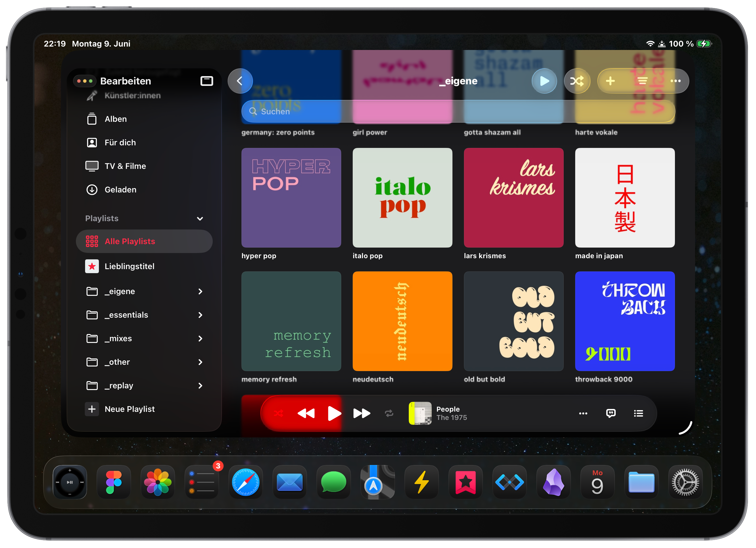The width and height of the screenshot is (756, 548).
Task: Toggle the sidebar layout icon
Action: [207, 81]
